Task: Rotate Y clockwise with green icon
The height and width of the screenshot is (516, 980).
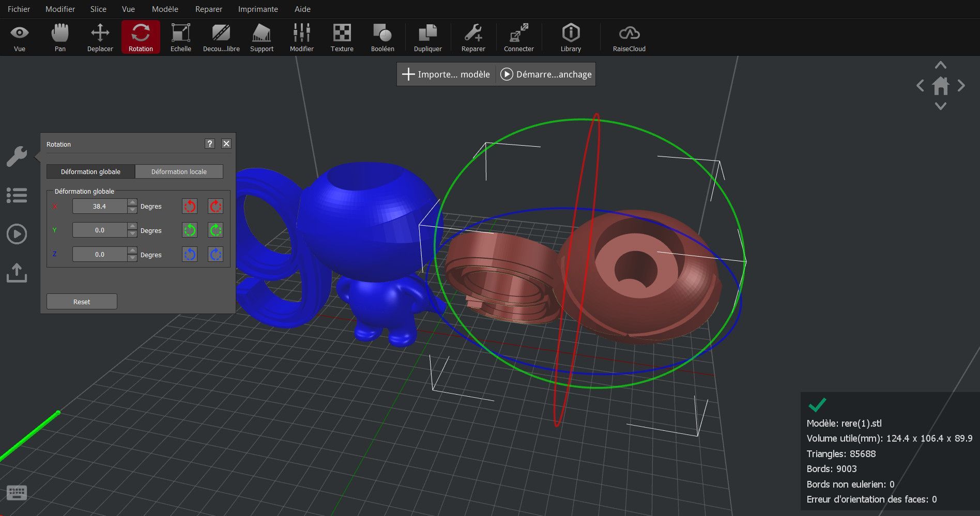Action: pyautogui.click(x=216, y=230)
